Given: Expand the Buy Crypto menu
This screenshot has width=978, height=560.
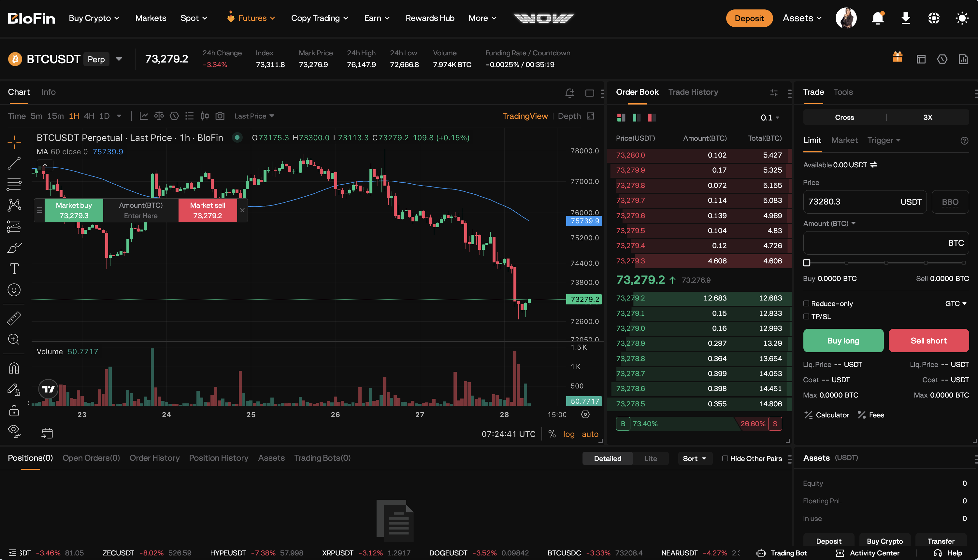Looking at the screenshot, I should tap(94, 18).
